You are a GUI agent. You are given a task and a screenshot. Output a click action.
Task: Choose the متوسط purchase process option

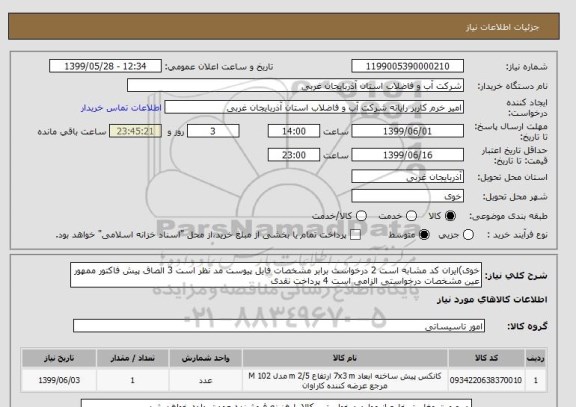(424, 235)
